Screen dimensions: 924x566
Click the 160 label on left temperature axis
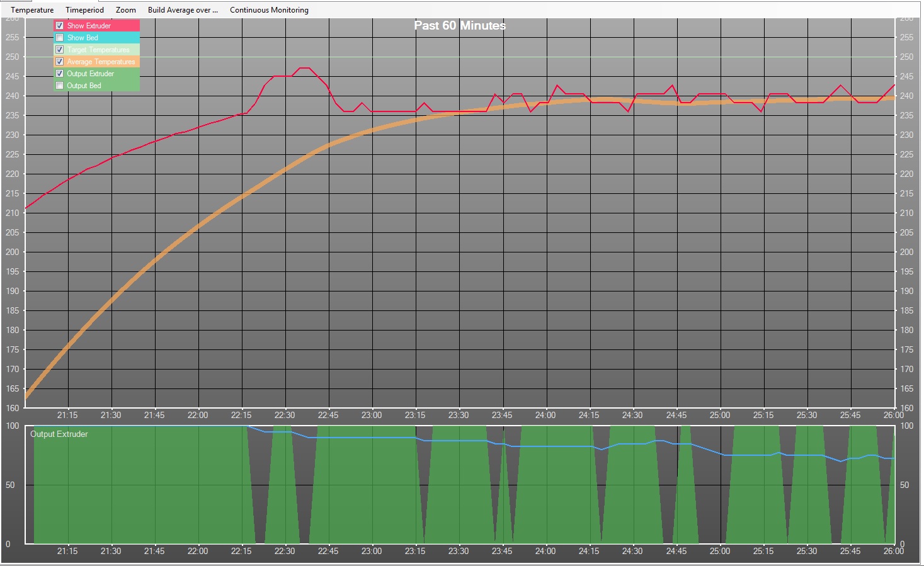(12, 408)
